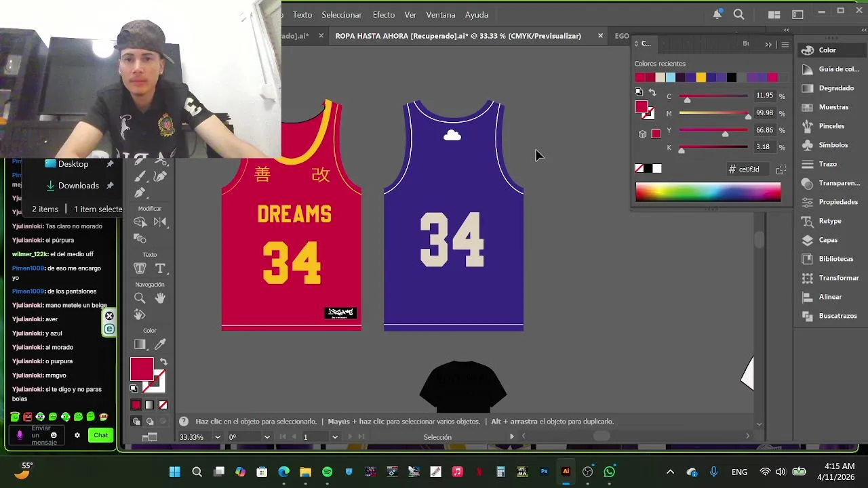Open the Ver menu
The image size is (868, 488).
click(410, 15)
